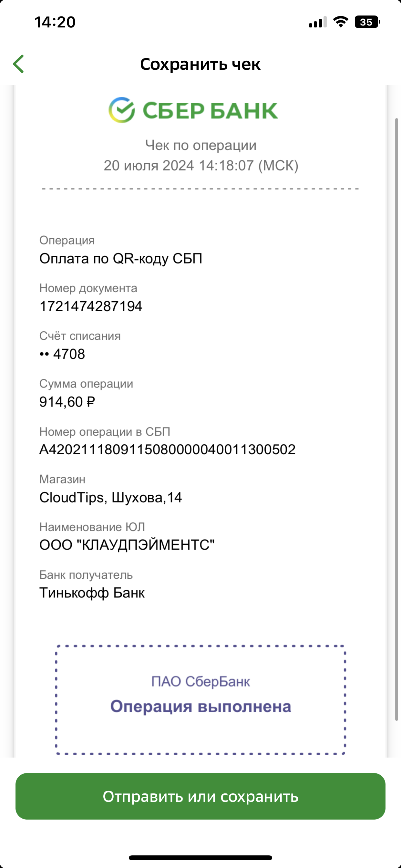
Task: Tap the Wi-Fi status icon
Action: [340, 22]
